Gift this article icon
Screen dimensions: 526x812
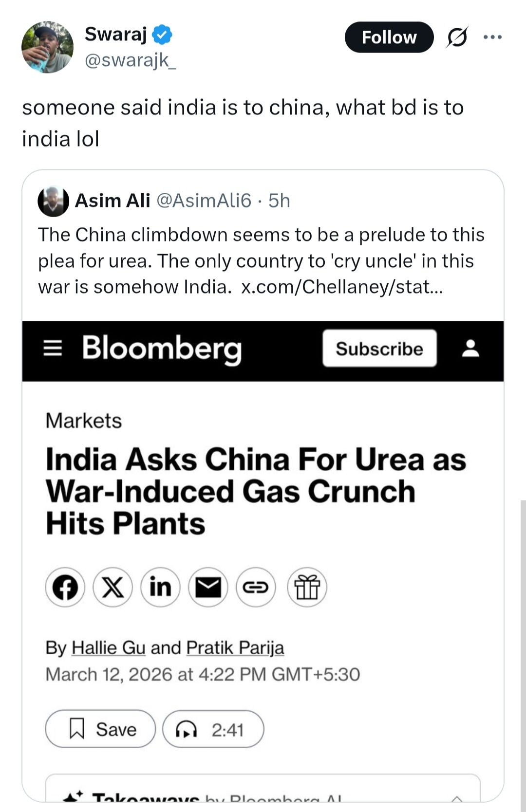[307, 587]
